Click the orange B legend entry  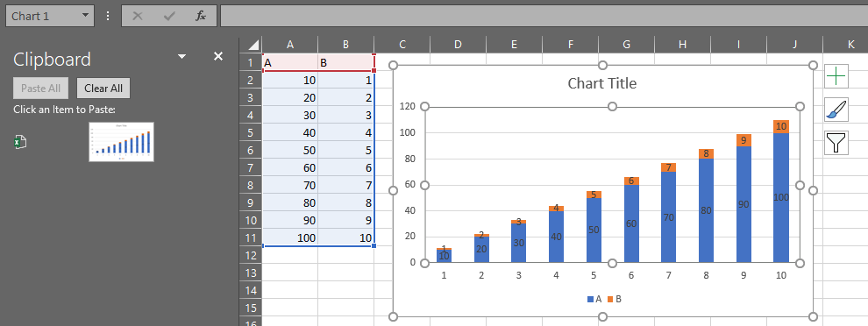pos(614,300)
